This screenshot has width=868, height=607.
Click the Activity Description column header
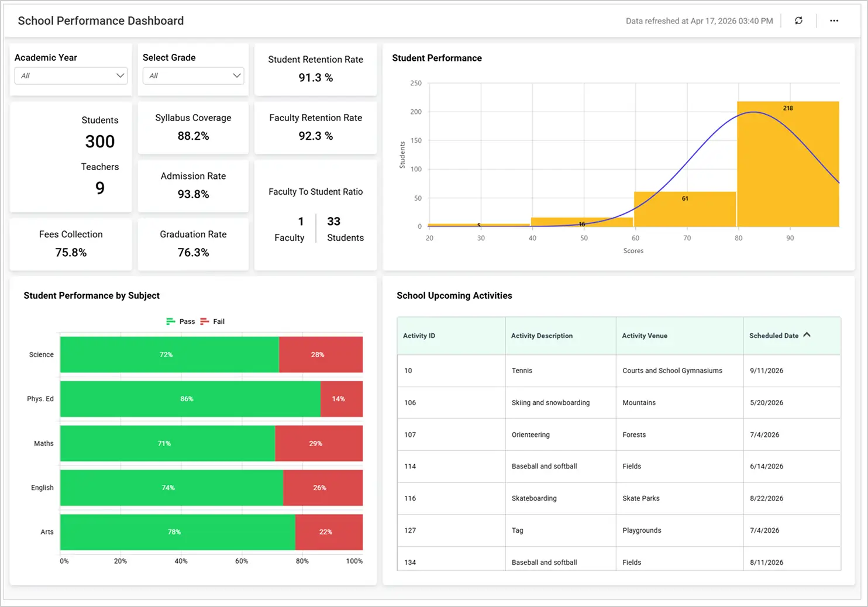[541, 336]
